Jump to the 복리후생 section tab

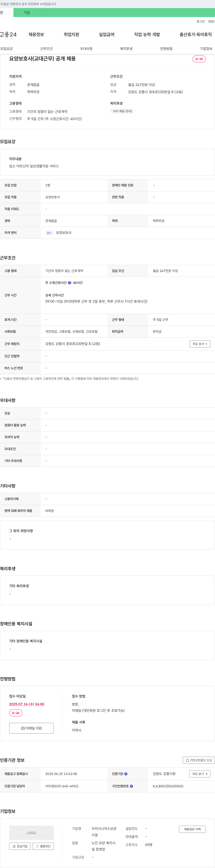pos(126,49)
